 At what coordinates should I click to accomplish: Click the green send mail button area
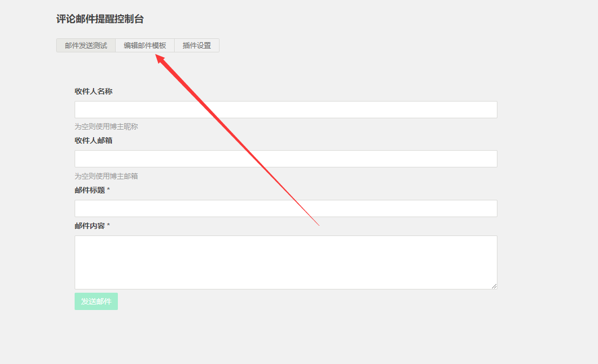tap(96, 301)
